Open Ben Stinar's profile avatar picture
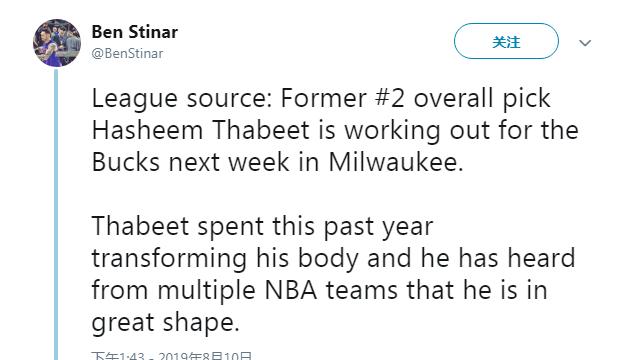This screenshot has height=360, width=627. (x=57, y=42)
